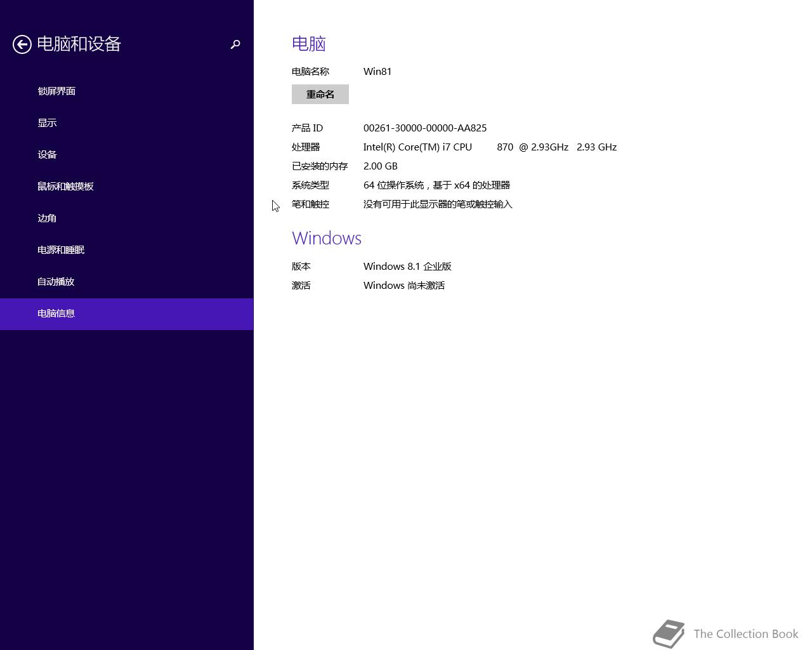The width and height of the screenshot is (812, 650).
Task: Open the search magnifier icon
Action: (235, 44)
